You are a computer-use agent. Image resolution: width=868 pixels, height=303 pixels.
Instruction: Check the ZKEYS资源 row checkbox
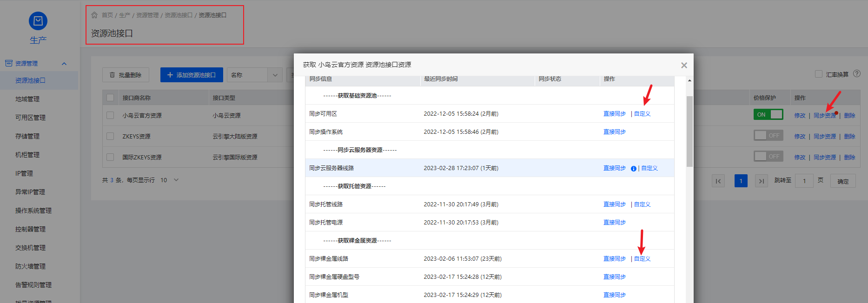point(110,136)
